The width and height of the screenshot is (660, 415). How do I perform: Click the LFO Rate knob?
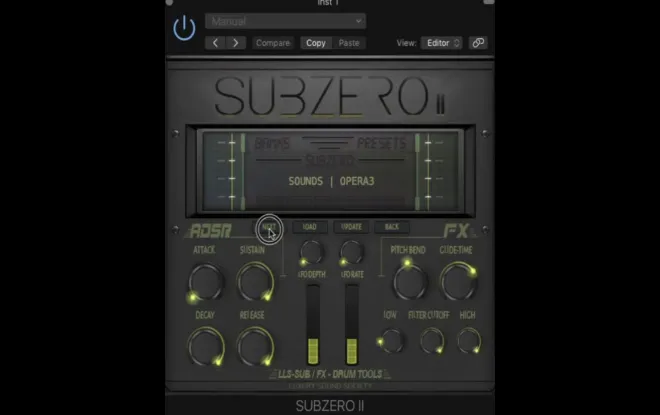(351, 253)
